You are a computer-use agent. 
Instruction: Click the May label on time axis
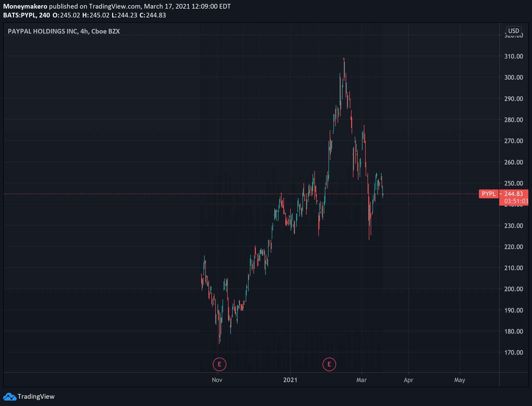460,380
